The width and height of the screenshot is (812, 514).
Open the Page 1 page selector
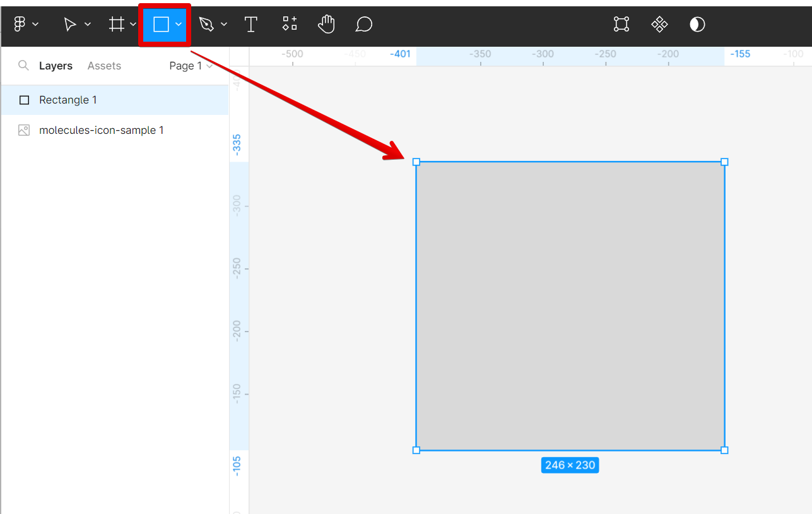[186, 65]
